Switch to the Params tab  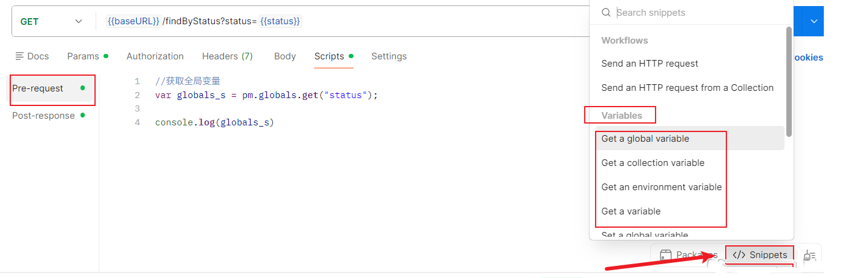pyautogui.click(x=83, y=56)
